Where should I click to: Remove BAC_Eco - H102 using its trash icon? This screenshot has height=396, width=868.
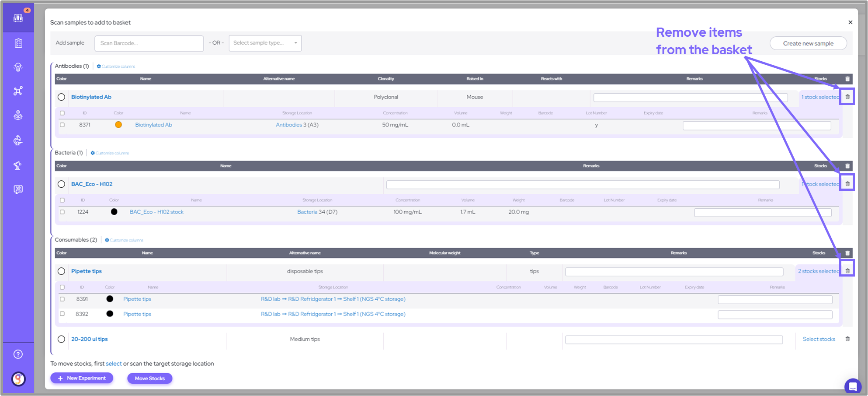[847, 184]
